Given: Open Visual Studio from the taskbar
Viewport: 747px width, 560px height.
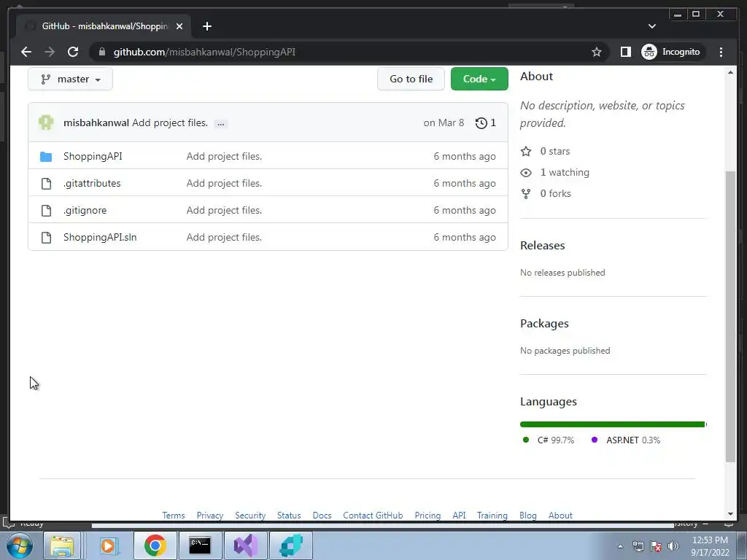Looking at the screenshot, I should (x=246, y=545).
